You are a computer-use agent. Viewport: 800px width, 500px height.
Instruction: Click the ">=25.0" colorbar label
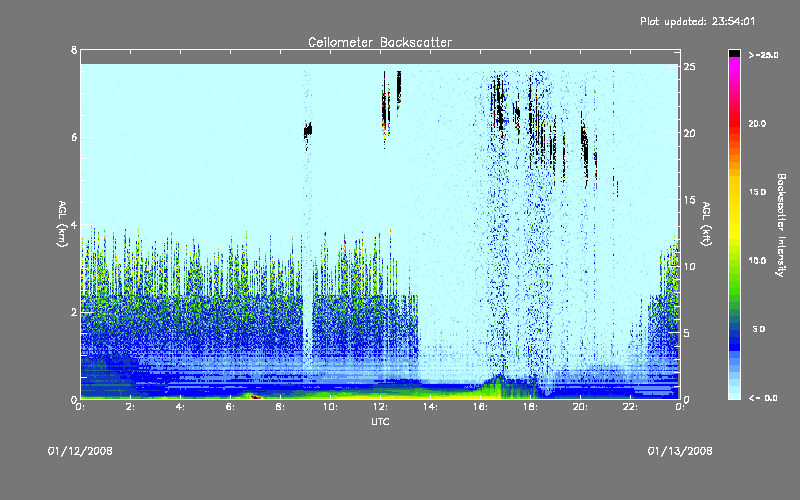point(763,55)
